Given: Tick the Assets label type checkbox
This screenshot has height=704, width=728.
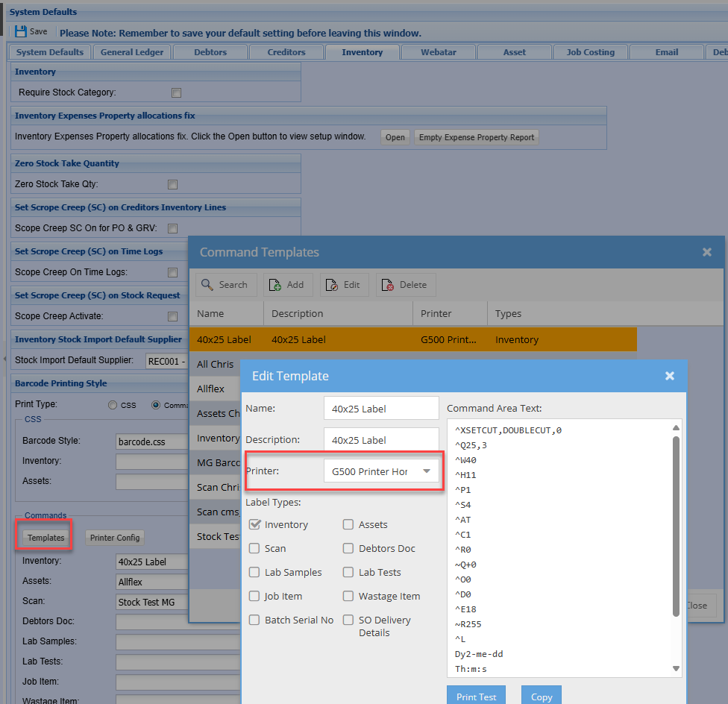Looking at the screenshot, I should [x=348, y=525].
